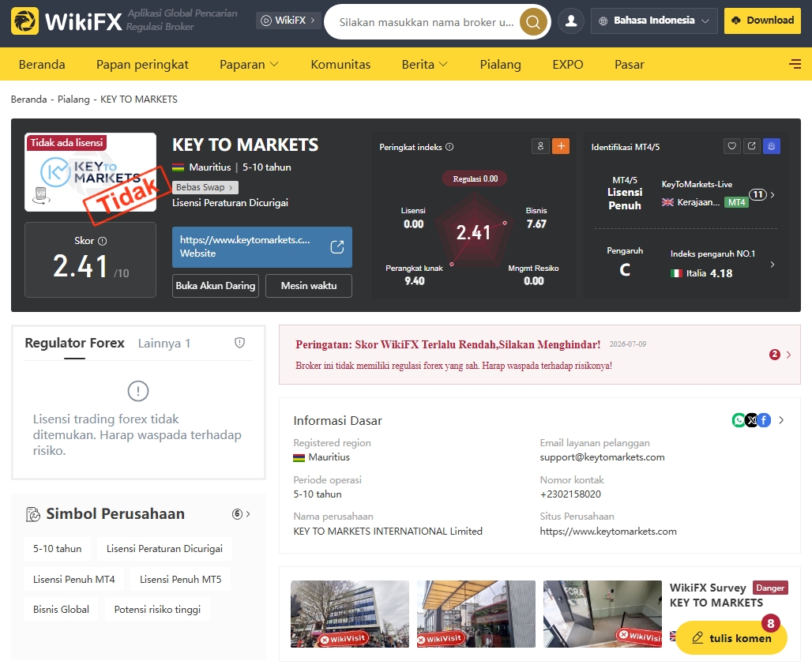Click the Bisnis Global tag

pyautogui.click(x=61, y=610)
